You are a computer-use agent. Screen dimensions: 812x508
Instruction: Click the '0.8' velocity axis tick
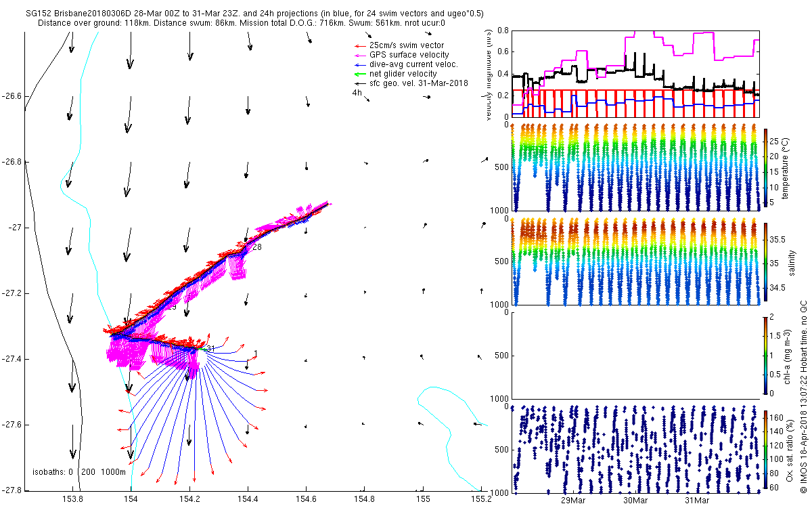pyautogui.click(x=501, y=30)
